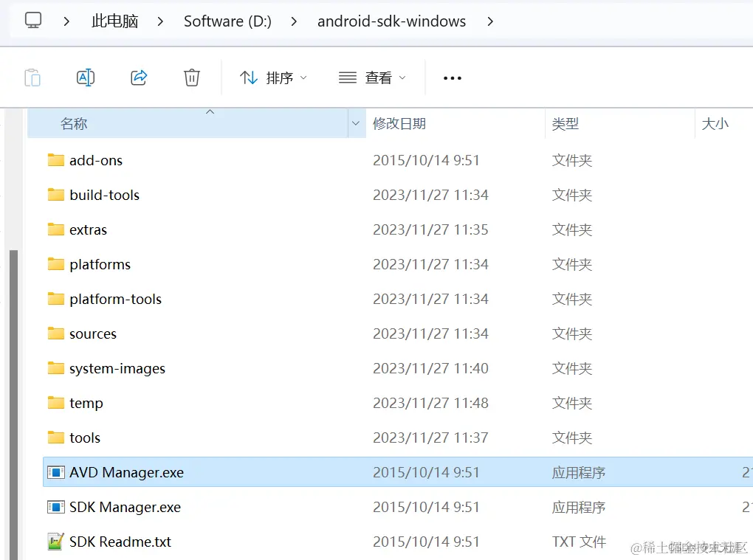
Task: Select the AVD Manager.exe file name
Action: click(x=126, y=473)
